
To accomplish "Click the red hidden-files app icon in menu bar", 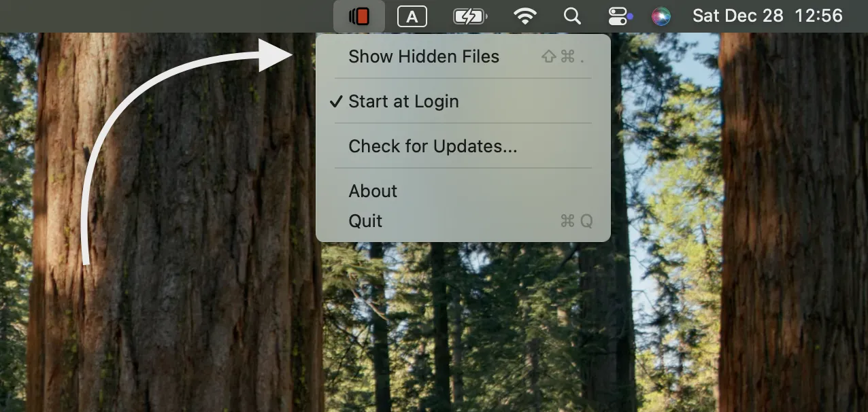I will 359,16.
